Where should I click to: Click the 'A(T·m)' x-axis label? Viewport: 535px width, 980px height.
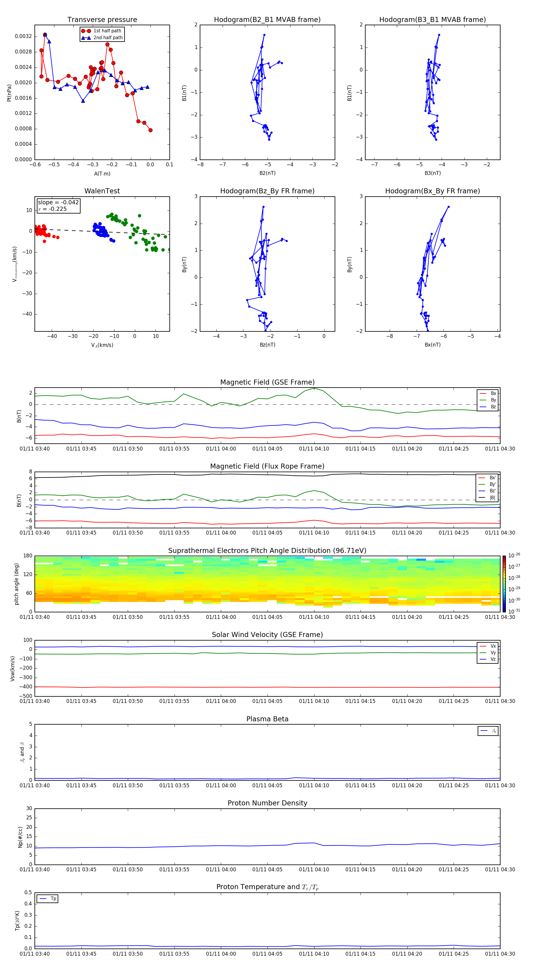(x=102, y=174)
